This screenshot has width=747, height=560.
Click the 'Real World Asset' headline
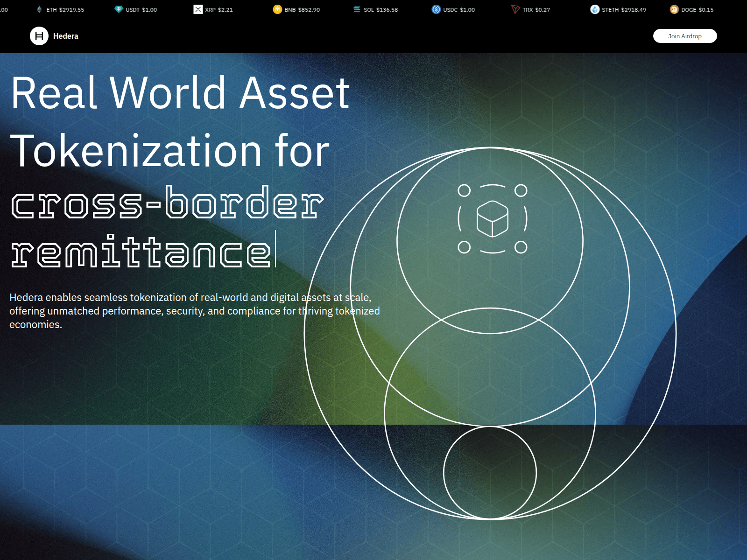(x=180, y=93)
